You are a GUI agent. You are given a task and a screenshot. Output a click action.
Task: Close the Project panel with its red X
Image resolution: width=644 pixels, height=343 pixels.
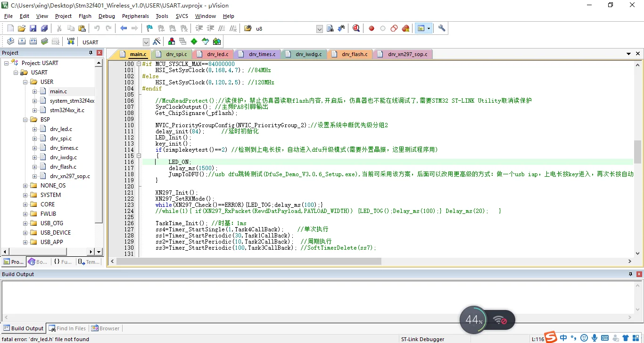pyautogui.click(x=99, y=53)
